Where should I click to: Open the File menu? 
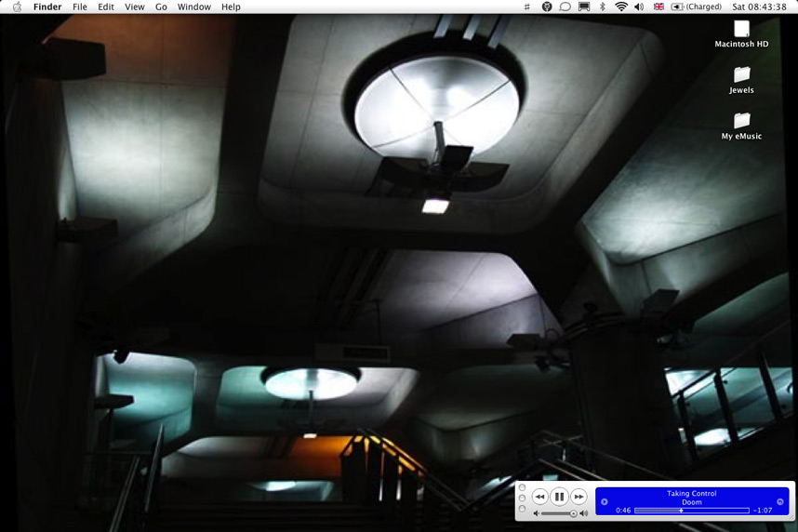80,7
